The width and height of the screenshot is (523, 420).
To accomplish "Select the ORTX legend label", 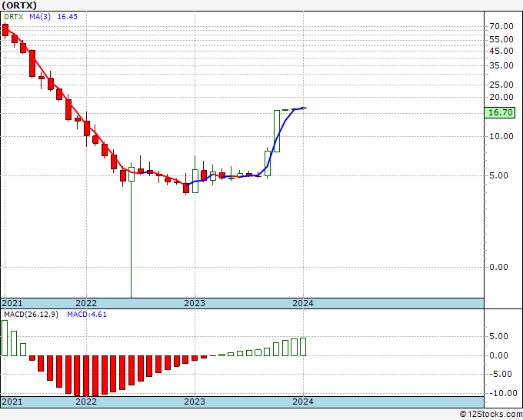I will point(14,17).
